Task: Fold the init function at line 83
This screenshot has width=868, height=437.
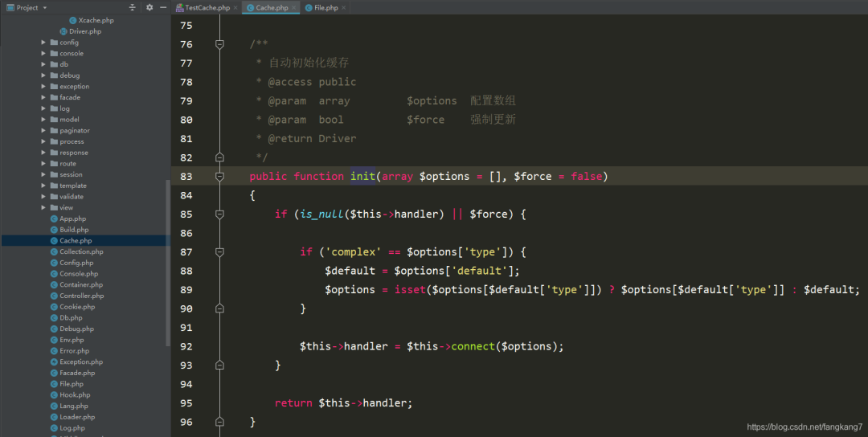Action: tap(219, 177)
